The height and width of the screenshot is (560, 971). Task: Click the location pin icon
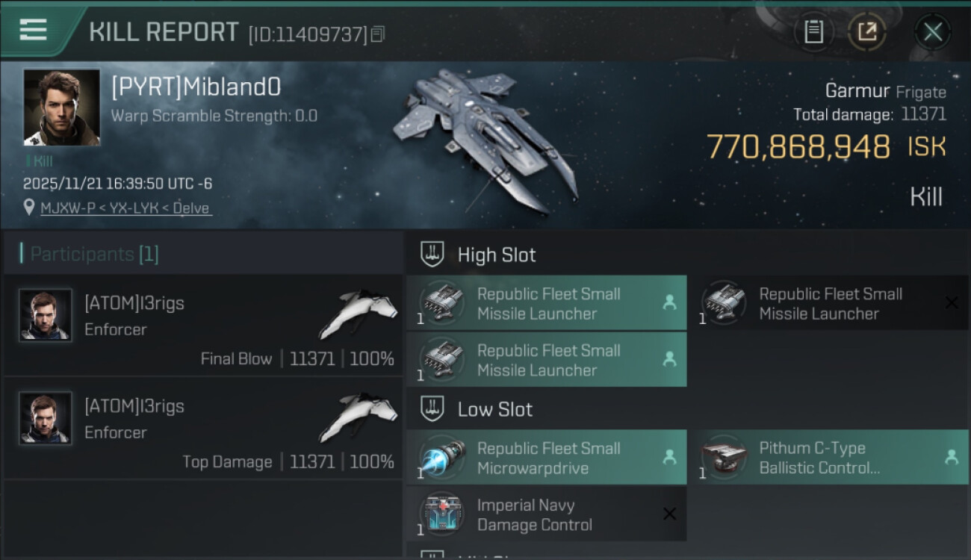tap(29, 208)
